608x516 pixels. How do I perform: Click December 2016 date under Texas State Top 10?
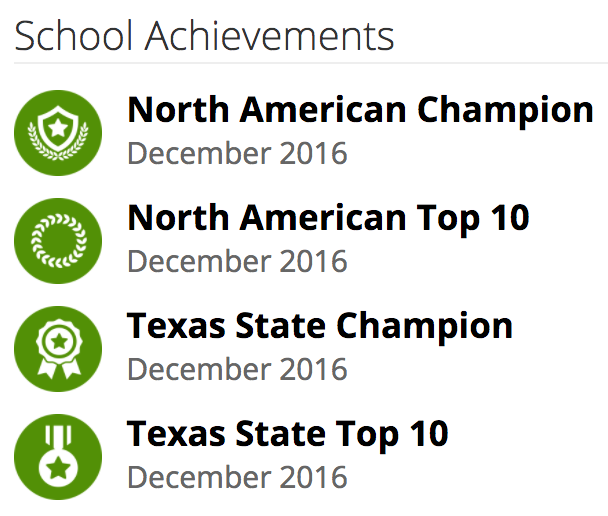237,478
